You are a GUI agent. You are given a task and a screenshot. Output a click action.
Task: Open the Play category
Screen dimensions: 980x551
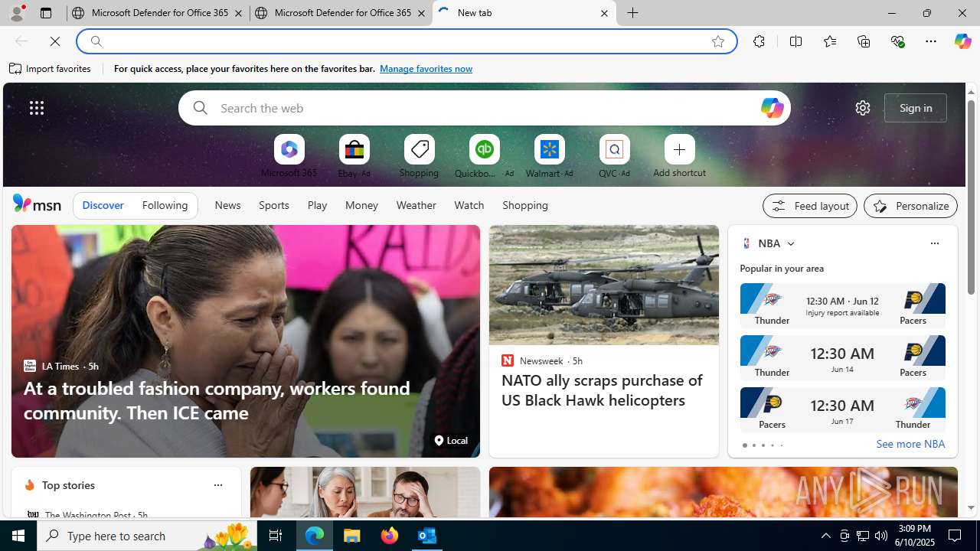click(317, 205)
